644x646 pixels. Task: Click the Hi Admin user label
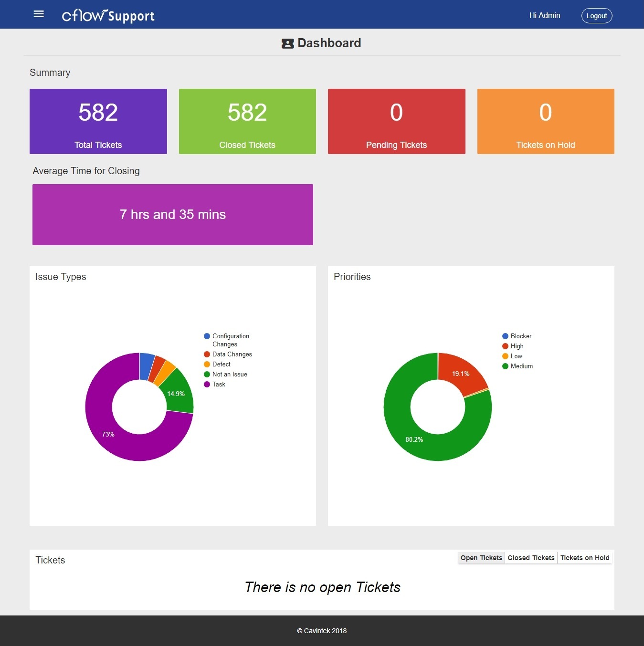click(x=545, y=16)
